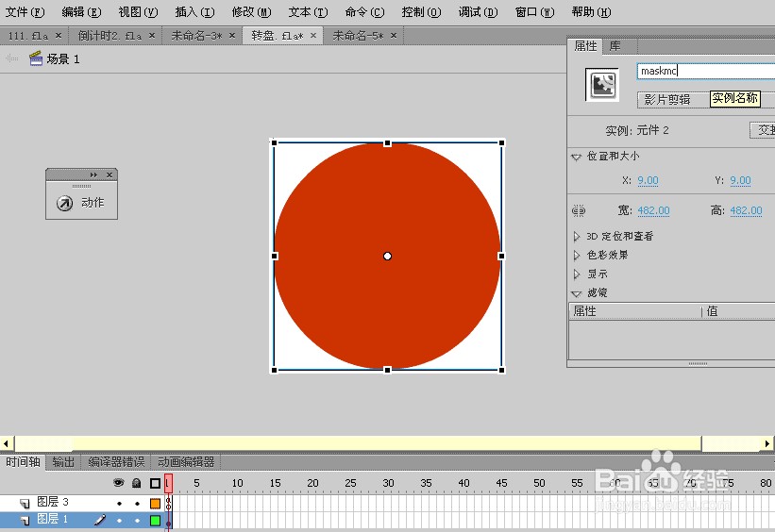Open the 动作 actions panel icon
This screenshot has width=775, height=532.
click(64, 203)
